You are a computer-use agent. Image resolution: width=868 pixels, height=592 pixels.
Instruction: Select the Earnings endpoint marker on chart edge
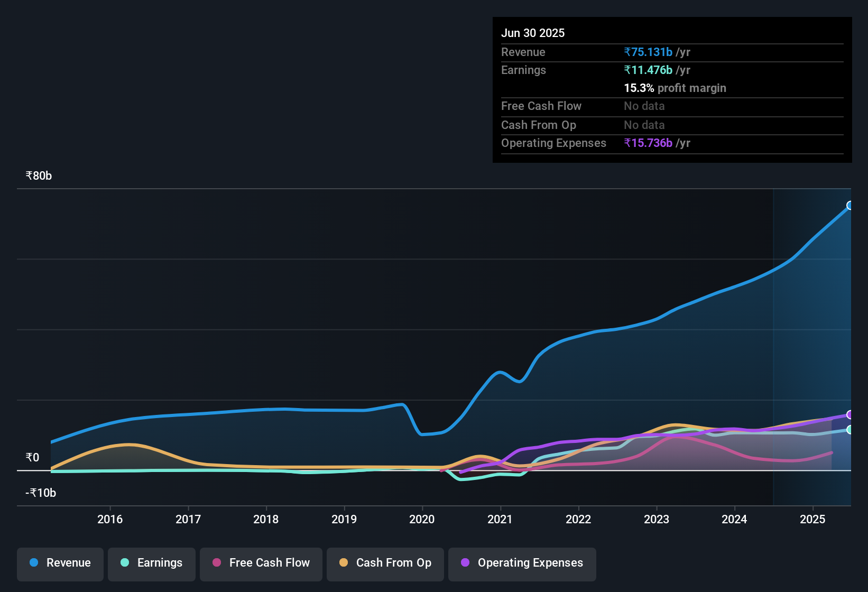[x=850, y=430]
